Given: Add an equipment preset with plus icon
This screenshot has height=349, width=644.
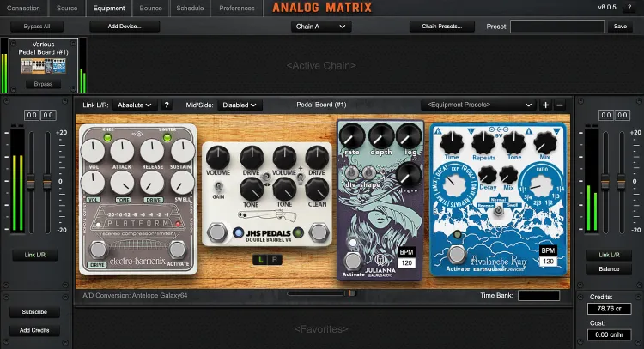Looking at the screenshot, I should click(545, 105).
